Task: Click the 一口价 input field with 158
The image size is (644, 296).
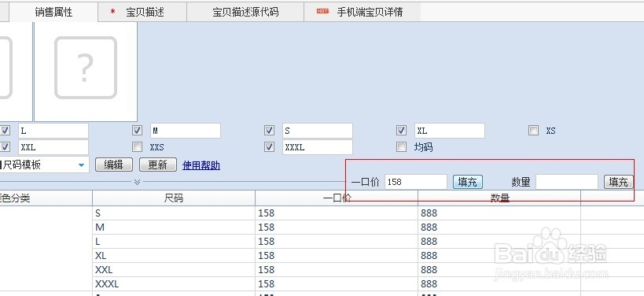Action: tap(416, 182)
